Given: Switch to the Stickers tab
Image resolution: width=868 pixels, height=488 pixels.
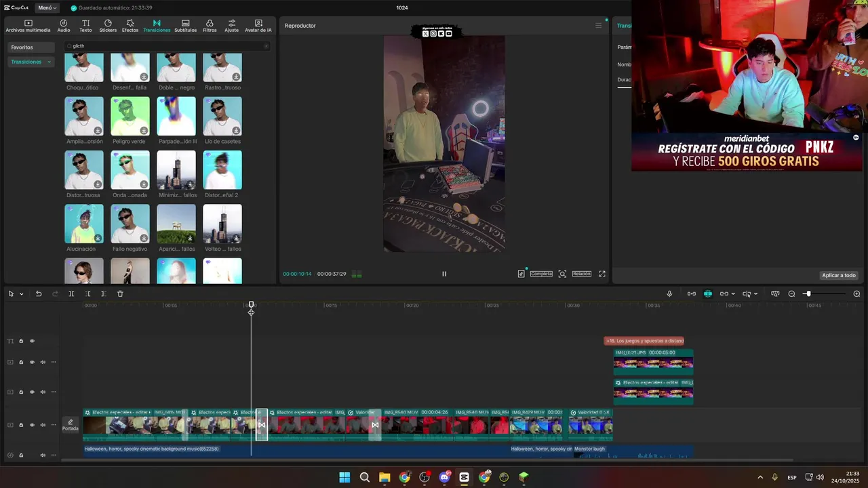Looking at the screenshot, I should pyautogui.click(x=108, y=26).
